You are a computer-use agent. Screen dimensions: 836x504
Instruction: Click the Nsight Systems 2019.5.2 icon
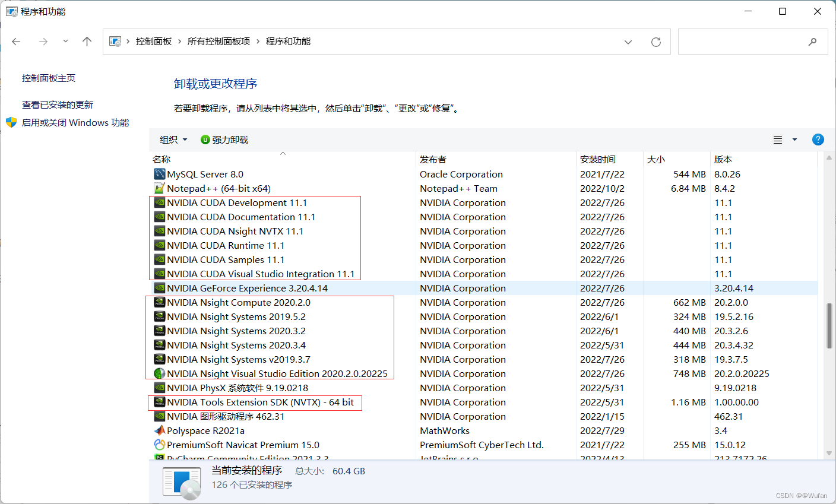coord(159,316)
